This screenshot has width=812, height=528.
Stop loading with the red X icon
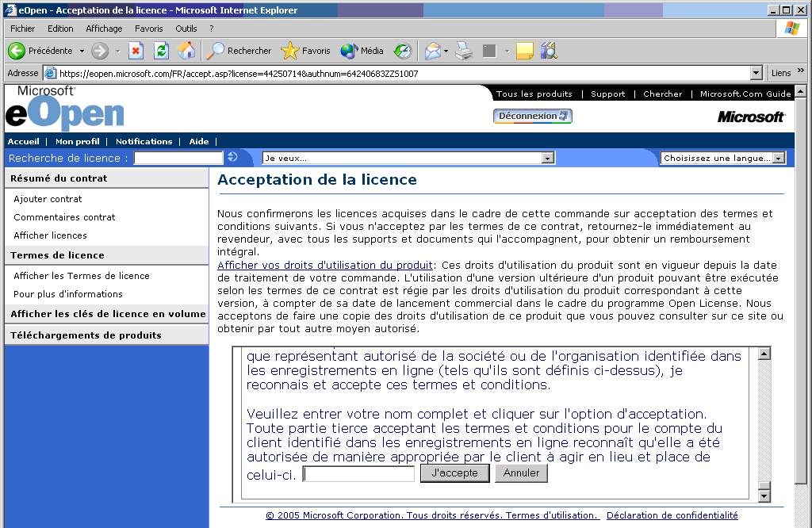tap(135, 51)
